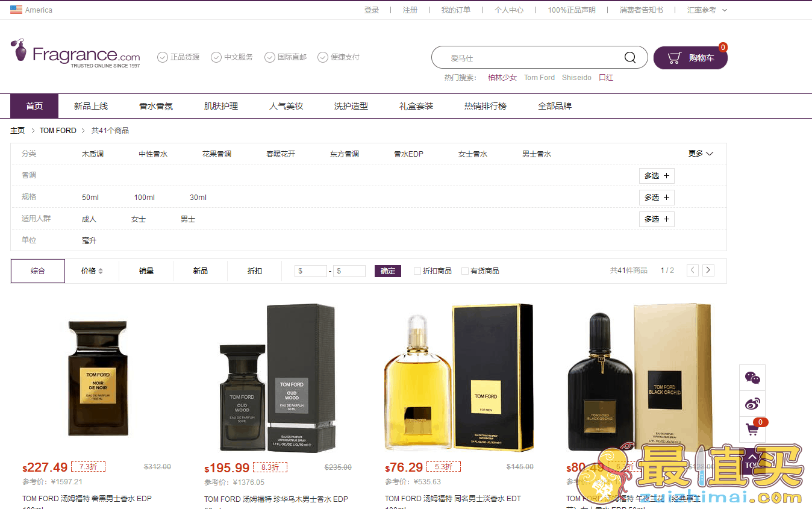Open the 肌肤护理 nav tab
The width and height of the screenshot is (812, 509).
[221, 106]
